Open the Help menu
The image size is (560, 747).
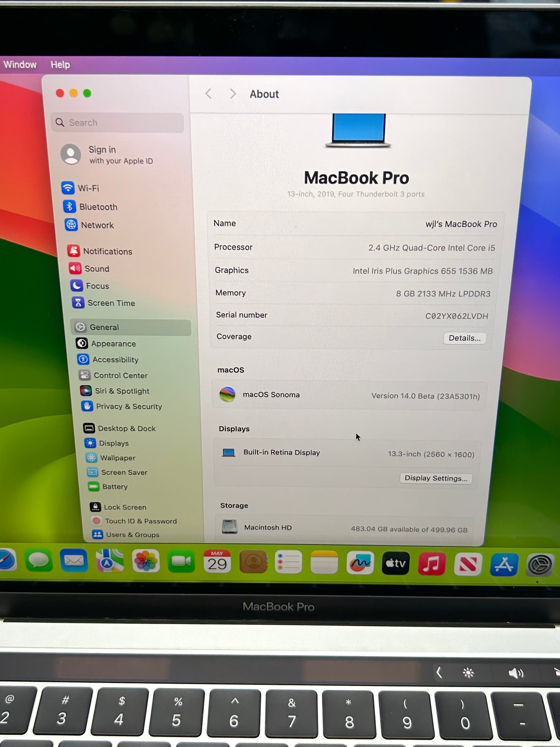60,64
